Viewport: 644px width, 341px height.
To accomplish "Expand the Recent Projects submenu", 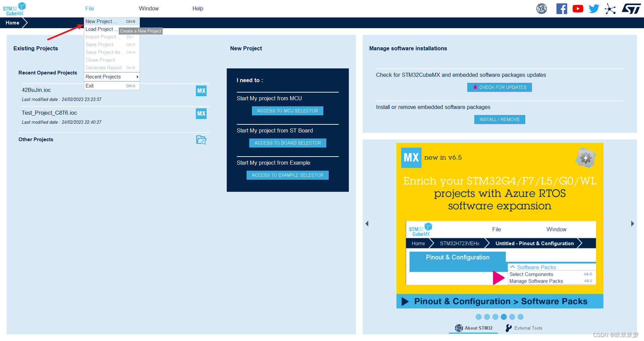I will 112,77.
